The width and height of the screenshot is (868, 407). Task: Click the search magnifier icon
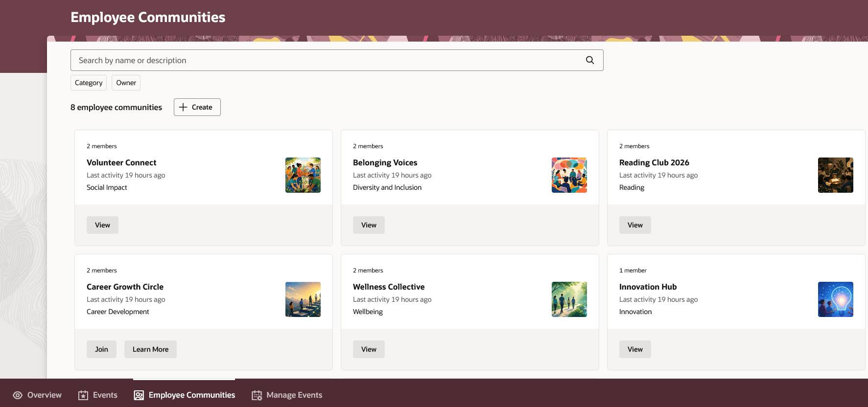pos(590,60)
